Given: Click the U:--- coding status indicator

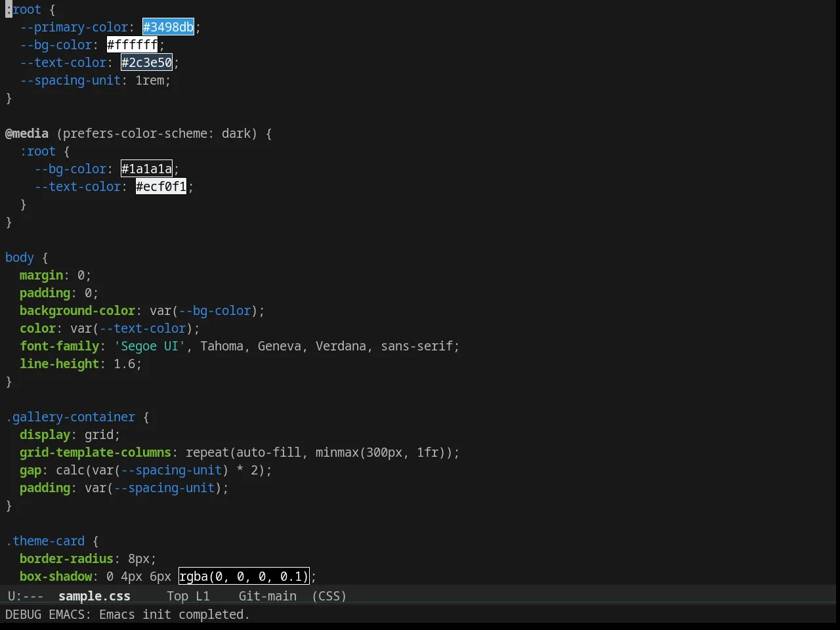Looking at the screenshot, I should [x=26, y=596].
